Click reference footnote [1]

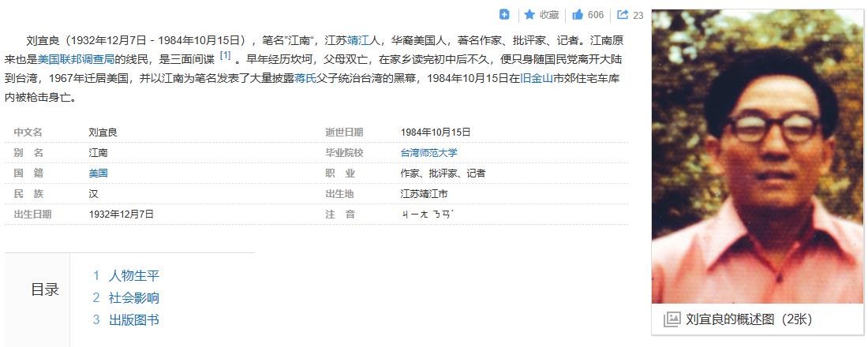(225, 55)
